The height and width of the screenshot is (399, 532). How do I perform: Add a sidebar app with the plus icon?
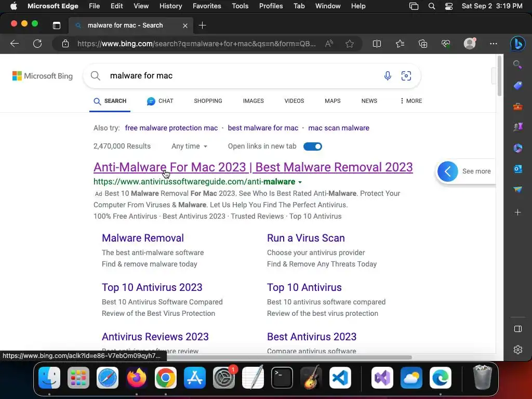(x=518, y=212)
